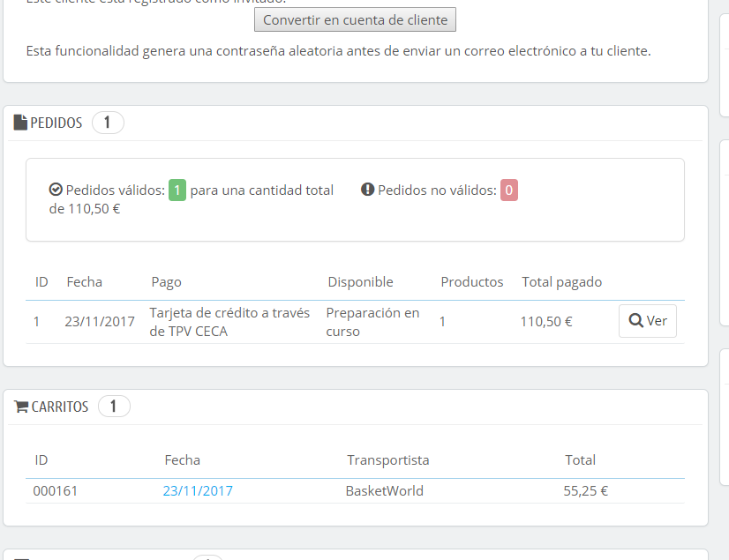The width and height of the screenshot is (729, 560).
Task: Click cart ID 000161
Action: (56, 491)
